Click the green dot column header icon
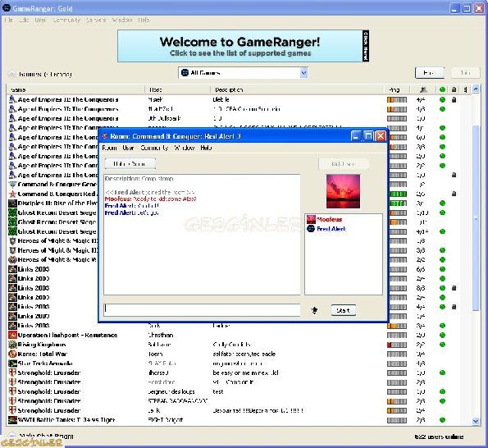Image resolution: width=488 pixels, height=448 pixels. click(x=442, y=89)
